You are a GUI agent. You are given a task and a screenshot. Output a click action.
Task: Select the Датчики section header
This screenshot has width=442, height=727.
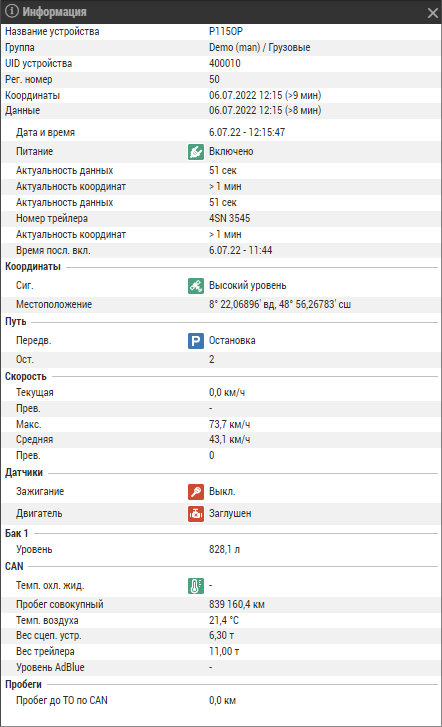[x=24, y=472]
